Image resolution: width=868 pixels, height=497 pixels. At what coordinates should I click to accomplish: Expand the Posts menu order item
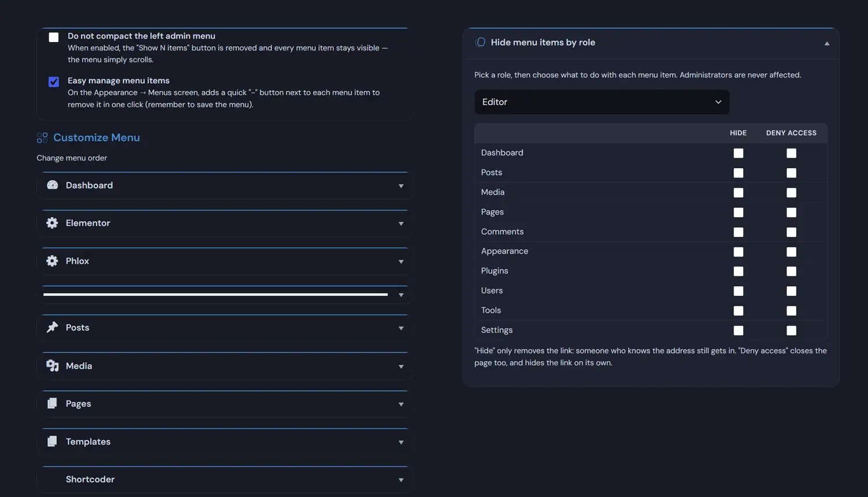[x=401, y=328]
